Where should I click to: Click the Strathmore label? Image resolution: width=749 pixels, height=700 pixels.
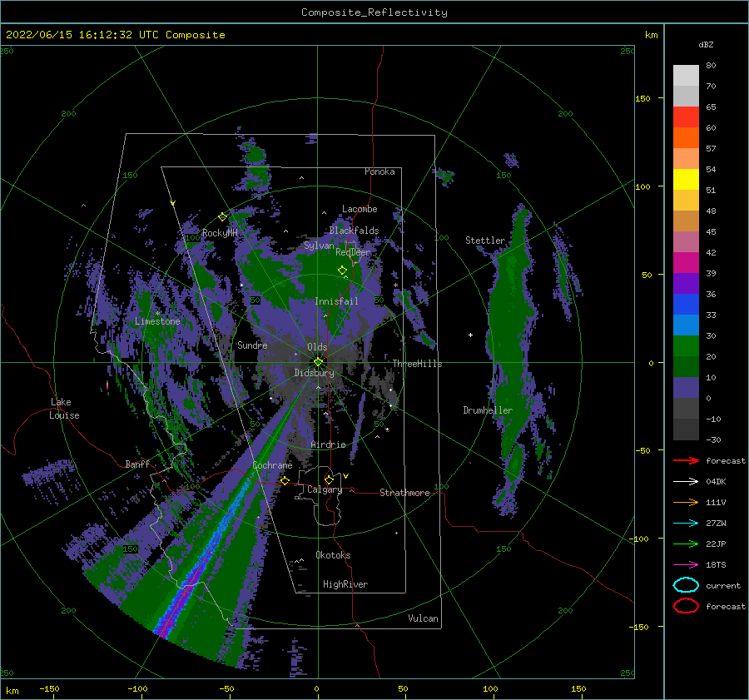[x=404, y=493]
